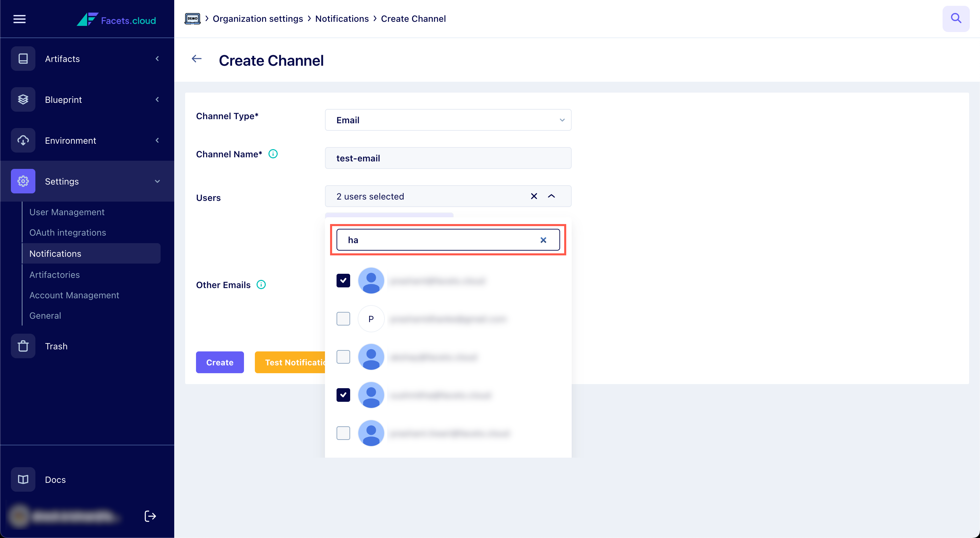Click the Notifications breadcrumb link
Screen dimensions: 980x538
(342, 19)
